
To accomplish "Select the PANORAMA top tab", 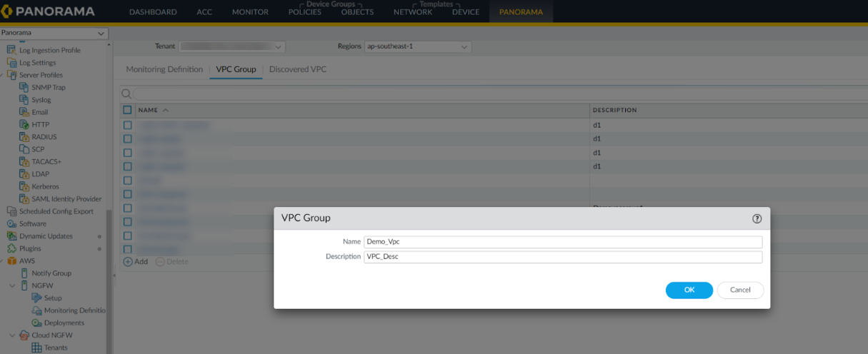I will (521, 12).
